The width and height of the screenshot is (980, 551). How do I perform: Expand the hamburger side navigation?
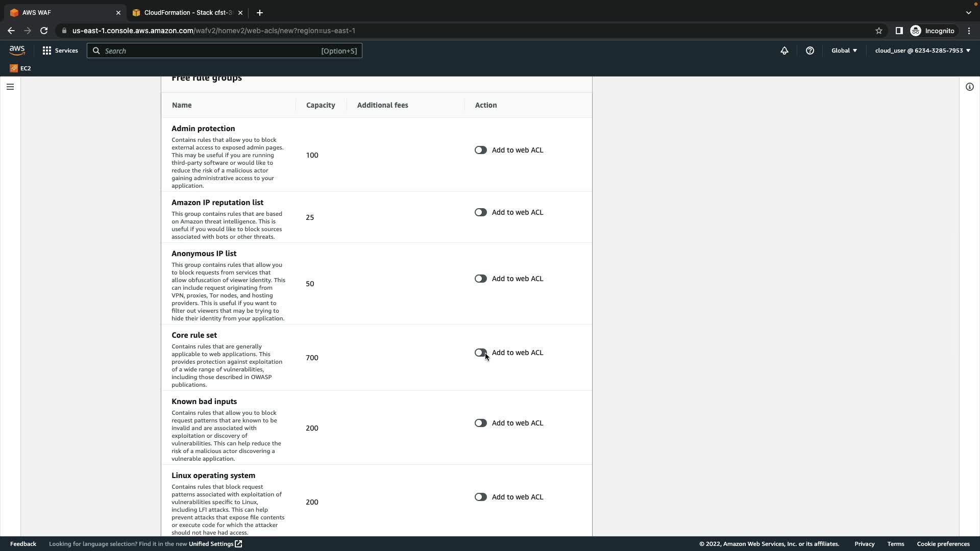(x=10, y=87)
